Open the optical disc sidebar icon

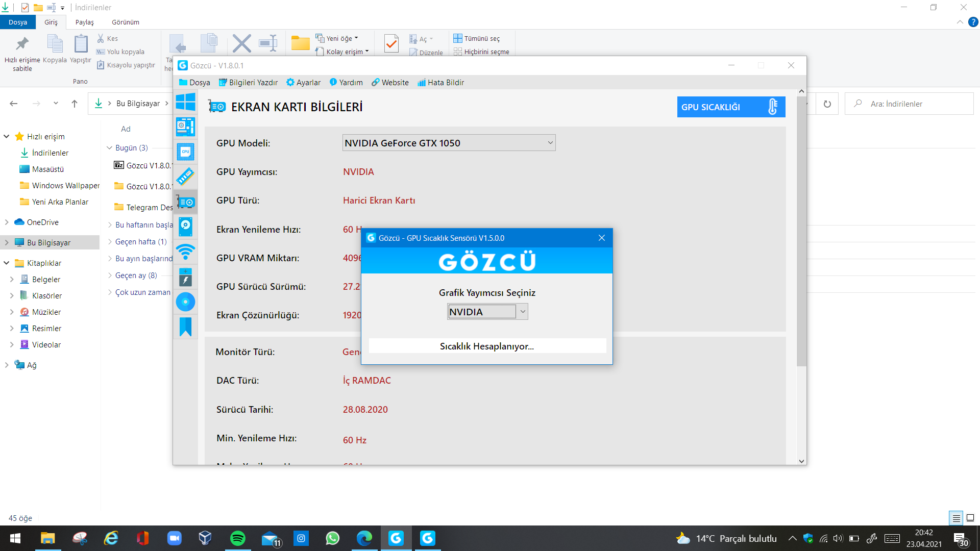pos(185,302)
